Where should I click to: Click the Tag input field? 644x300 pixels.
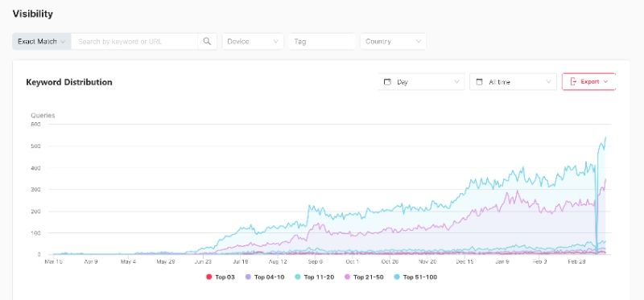pos(322,42)
